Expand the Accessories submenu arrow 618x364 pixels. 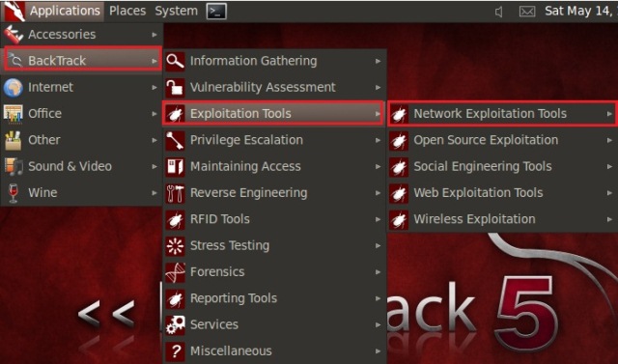tap(154, 35)
